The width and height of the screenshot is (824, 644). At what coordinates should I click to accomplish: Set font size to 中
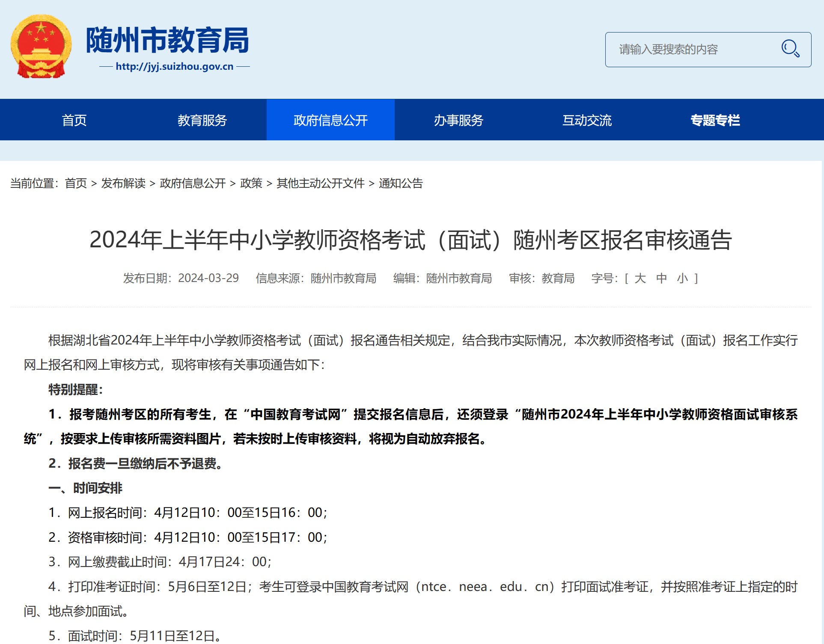662,279
